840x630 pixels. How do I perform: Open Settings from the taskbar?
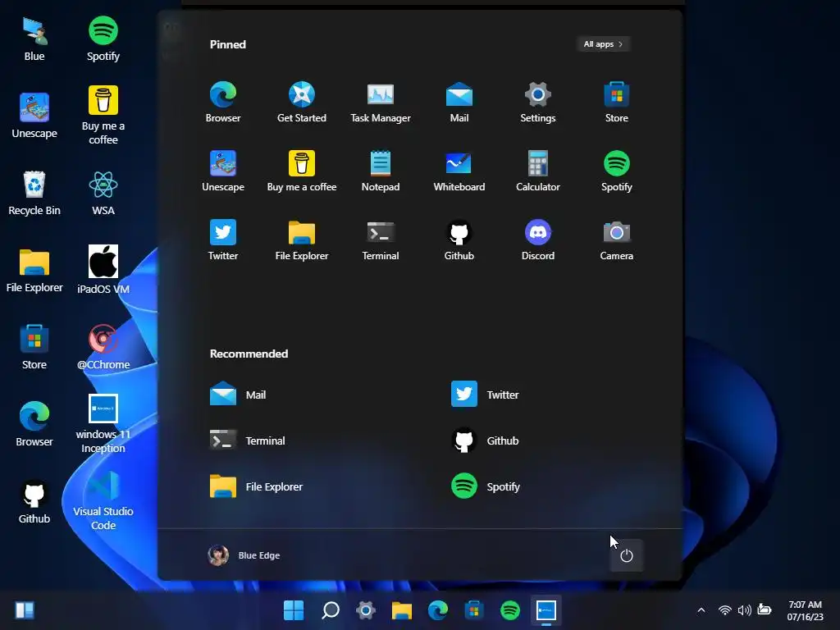[366, 610]
